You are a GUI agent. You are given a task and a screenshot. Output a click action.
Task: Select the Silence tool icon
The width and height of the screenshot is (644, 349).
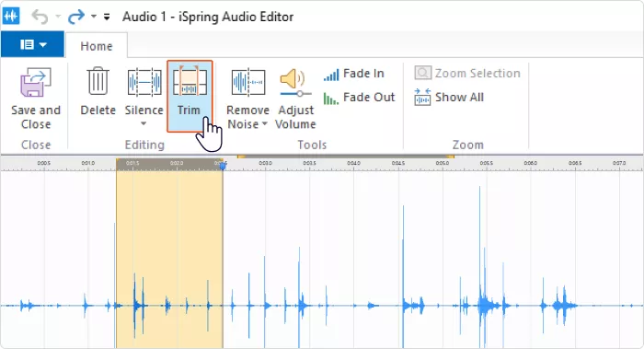pos(144,82)
